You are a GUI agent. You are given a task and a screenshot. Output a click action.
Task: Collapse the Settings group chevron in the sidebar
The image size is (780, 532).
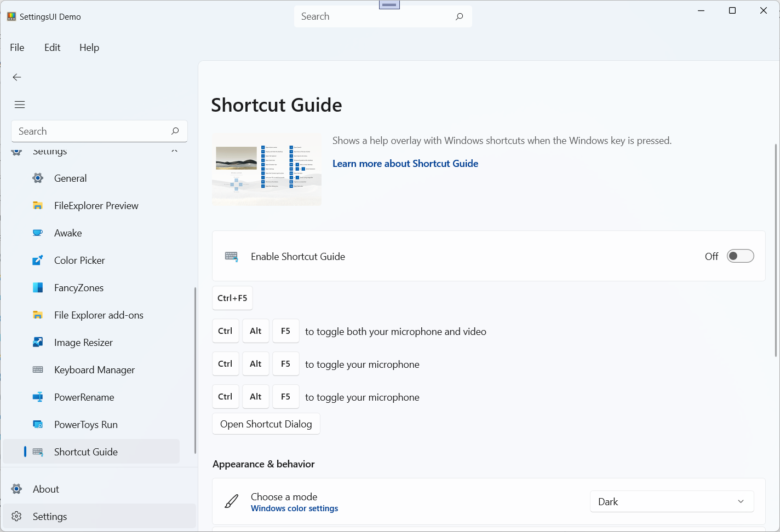174,151
